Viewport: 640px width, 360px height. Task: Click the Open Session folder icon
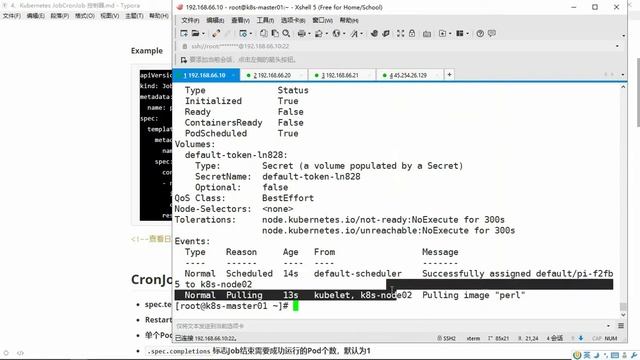coord(196,33)
